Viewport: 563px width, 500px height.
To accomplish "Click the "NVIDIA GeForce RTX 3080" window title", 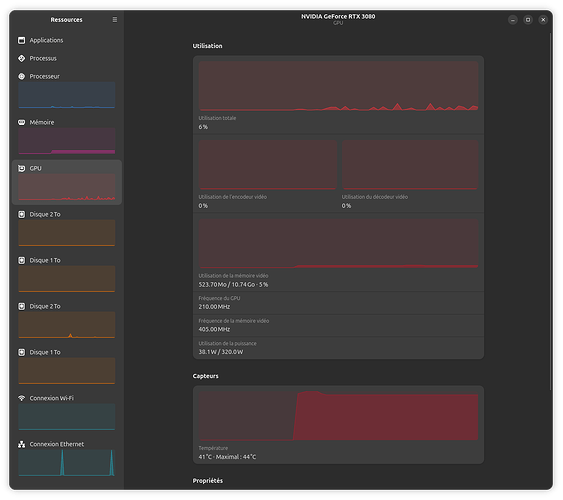I will tap(338, 16).
